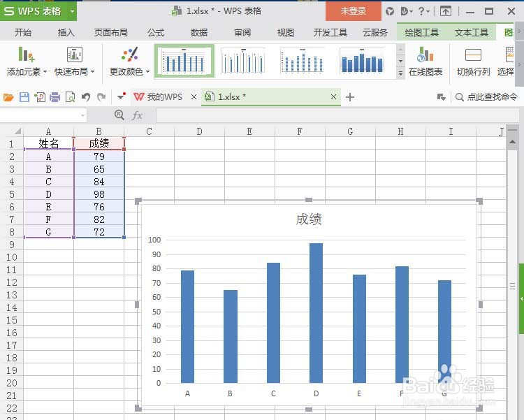Viewport: 524px width, 420px height.
Task: Redo the last action
Action: click(101, 97)
